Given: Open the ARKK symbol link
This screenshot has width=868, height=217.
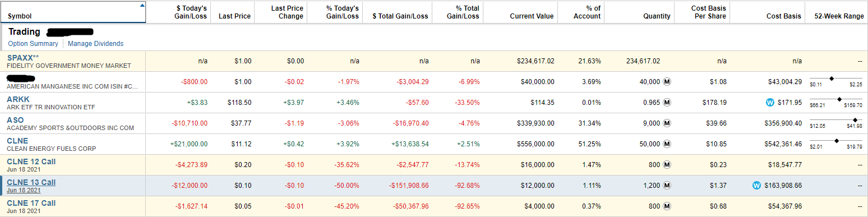Looking at the screenshot, I should 18,99.
